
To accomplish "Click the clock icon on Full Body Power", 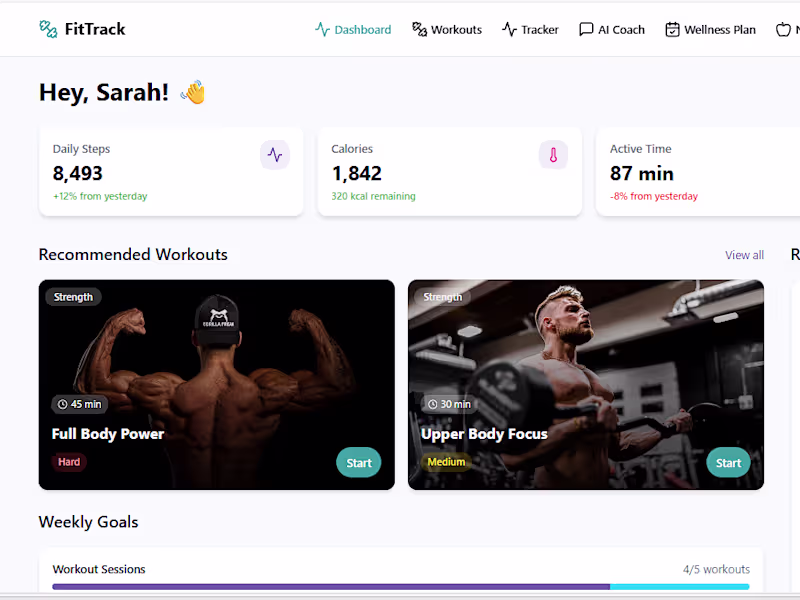I will 62,404.
